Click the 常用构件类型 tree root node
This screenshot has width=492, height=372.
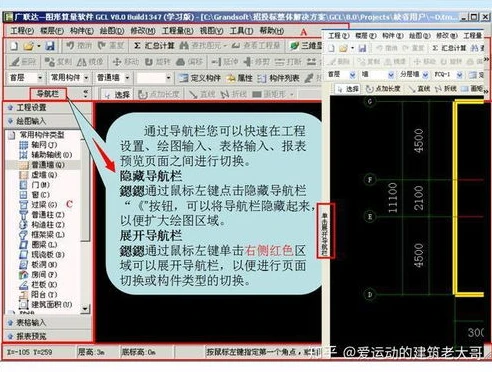click(37, 135)
